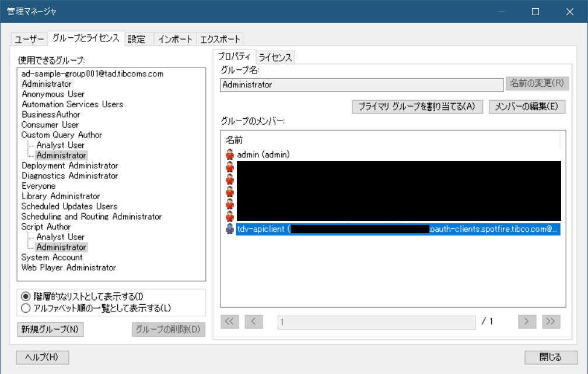
Task: Select Administrator under Script Author
Action: click(x=61, y=247)
